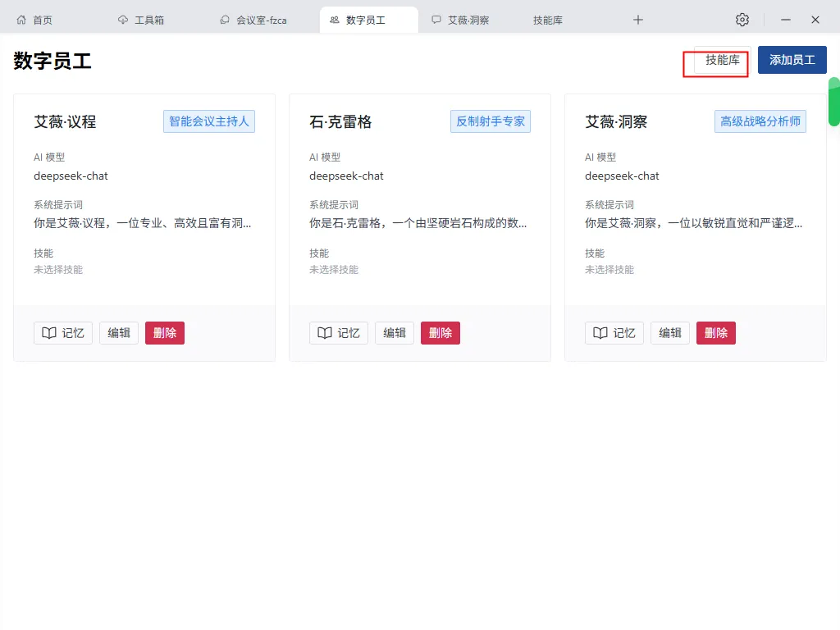
Task: Click the house icon on 首页 tab
Action: (x=20, y=19)
